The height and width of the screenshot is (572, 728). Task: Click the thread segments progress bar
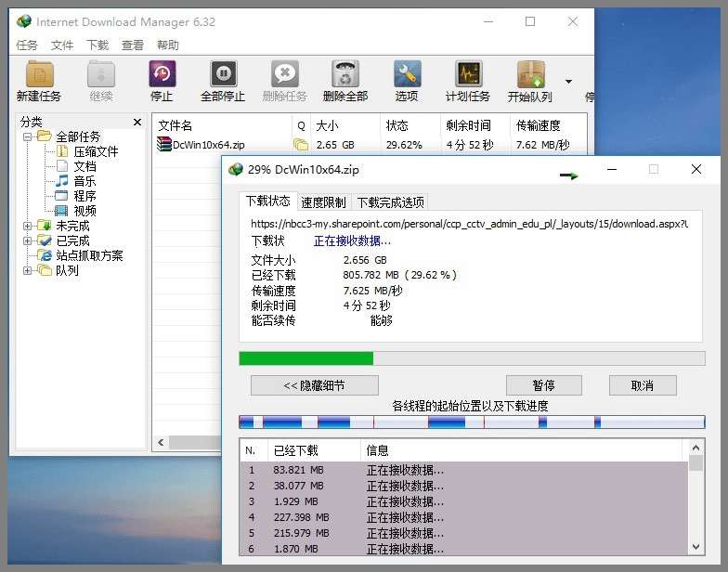coord(472,422)
